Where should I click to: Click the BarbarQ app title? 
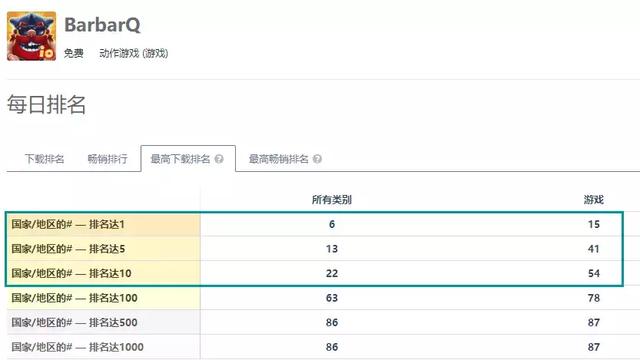102,24
